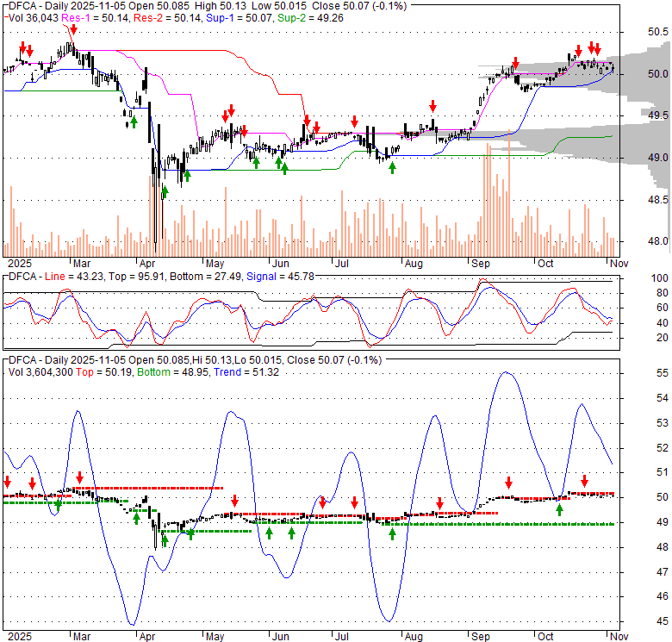The image size is (672, 642).
Task: Click the 51 label on the bottom chart's axis
Action: pos(663,472)
